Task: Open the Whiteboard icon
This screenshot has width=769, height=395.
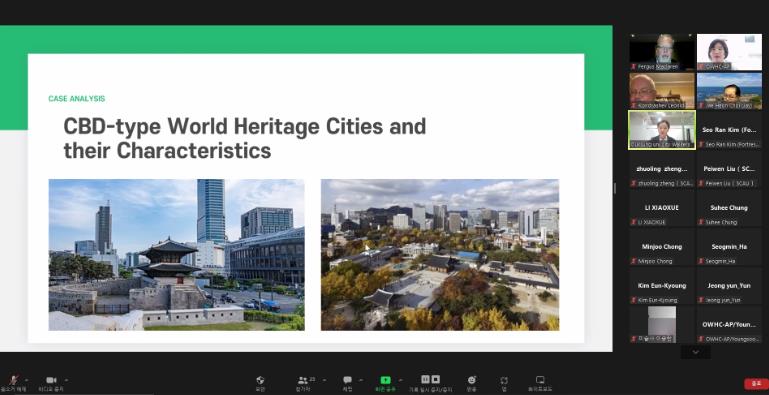Action: [540, 380]
